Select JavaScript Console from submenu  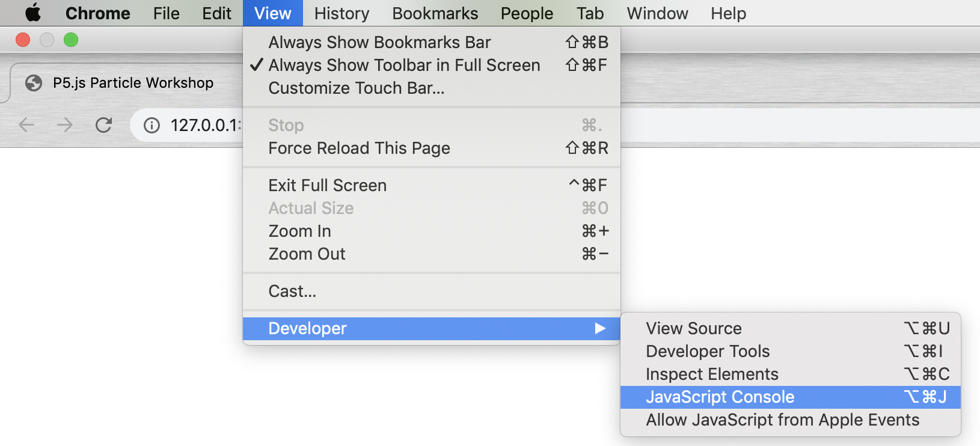(720, 397)
